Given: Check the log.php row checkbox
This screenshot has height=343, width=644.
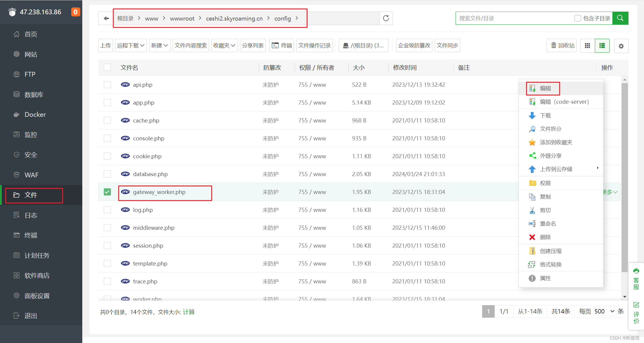Looking at the screenshot, I should [107, 210].
